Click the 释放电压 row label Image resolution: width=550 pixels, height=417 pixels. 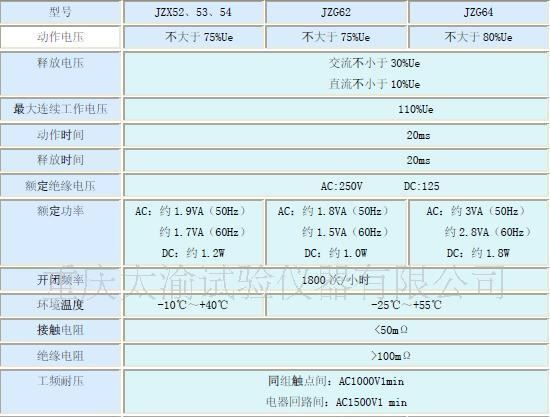60,63
